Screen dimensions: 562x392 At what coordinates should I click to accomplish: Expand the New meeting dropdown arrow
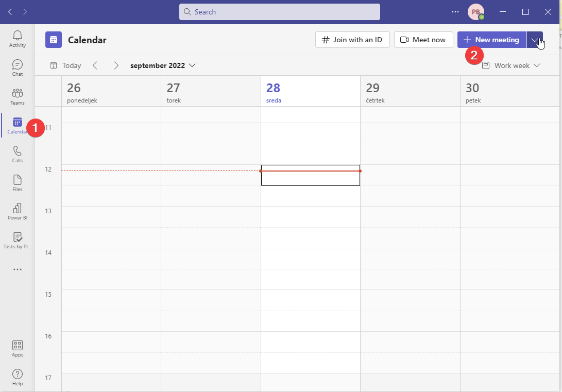535,40
